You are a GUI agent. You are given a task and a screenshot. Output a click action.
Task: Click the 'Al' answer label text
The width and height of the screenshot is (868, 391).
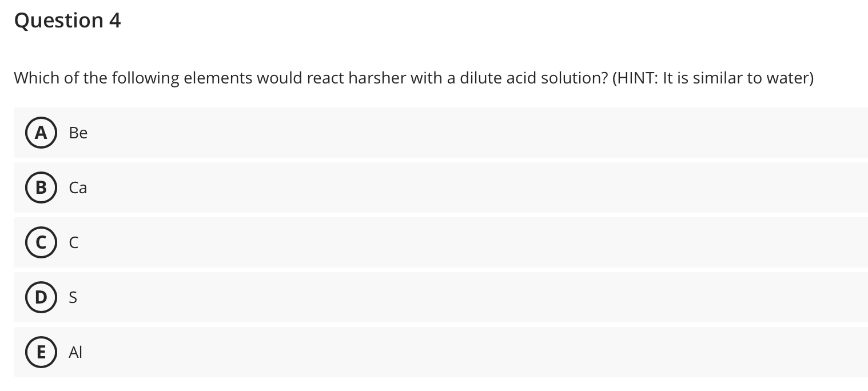[75, 352]
